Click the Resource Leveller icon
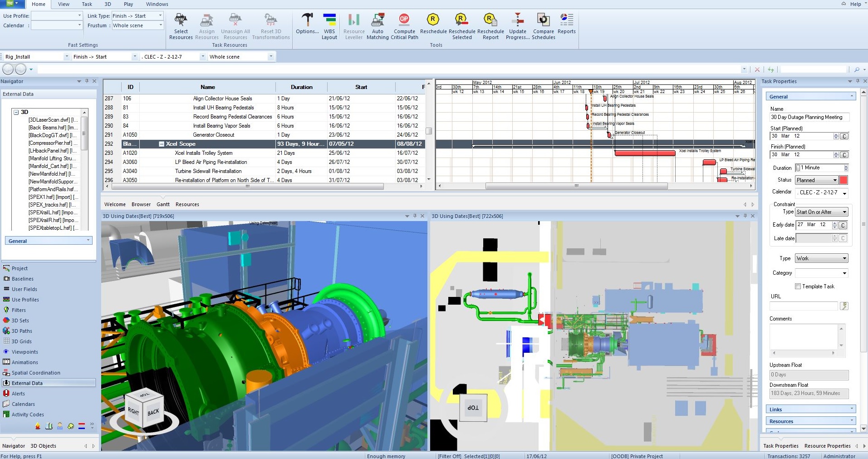The height and width of the screenshot is (459, 868). point(354,26)
